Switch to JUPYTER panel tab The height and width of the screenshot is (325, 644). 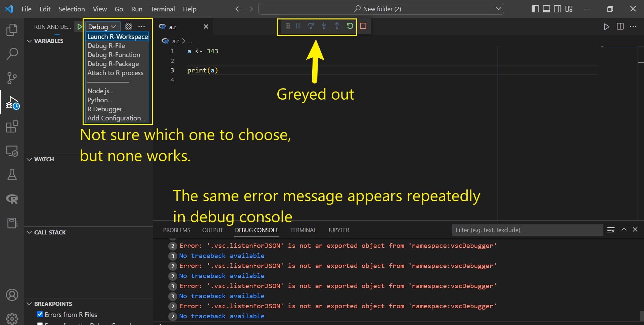click(x=339, y=230)
